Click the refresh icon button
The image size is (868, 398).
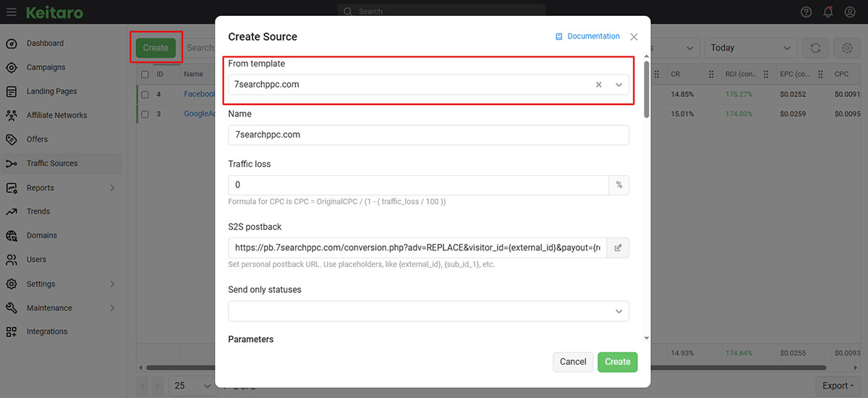(x=815, y=48)
